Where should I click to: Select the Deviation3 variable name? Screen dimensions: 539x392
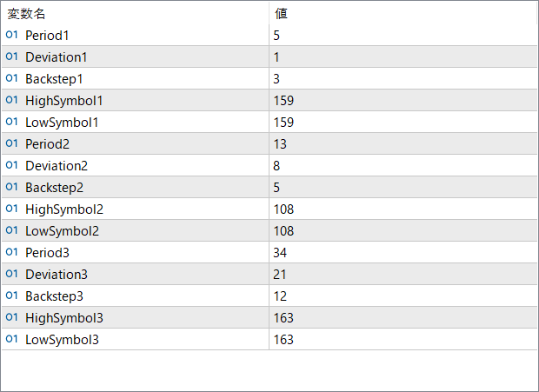[x=57, y=274]
